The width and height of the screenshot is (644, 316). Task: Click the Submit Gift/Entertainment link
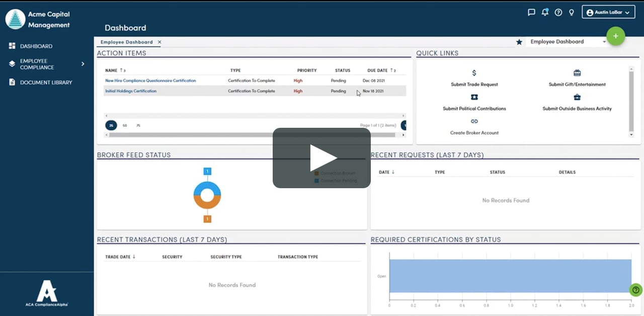click(577, 85)
